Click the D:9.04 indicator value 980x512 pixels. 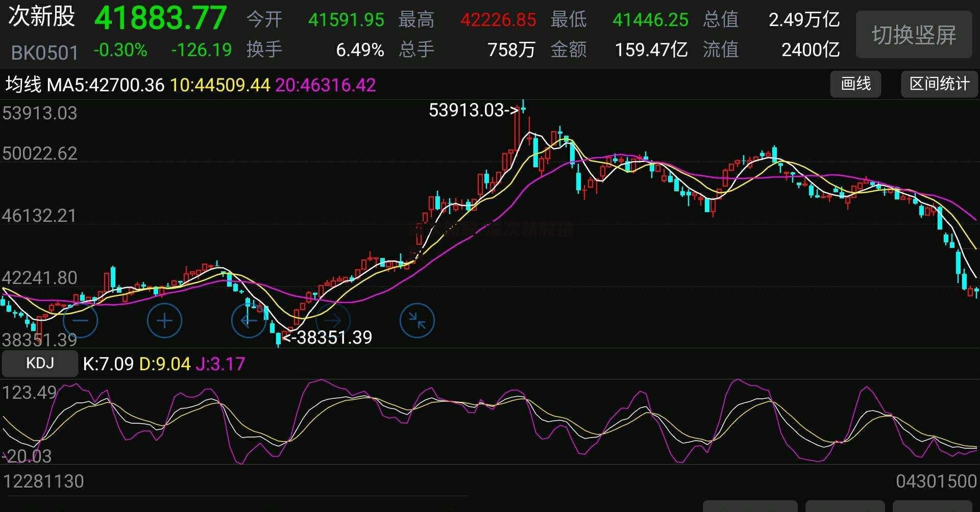165,364
